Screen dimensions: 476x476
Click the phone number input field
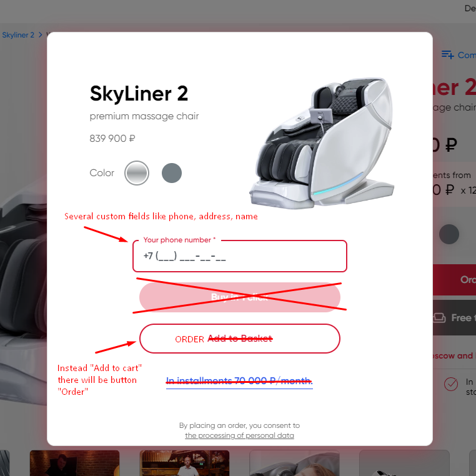coord(240,256)
